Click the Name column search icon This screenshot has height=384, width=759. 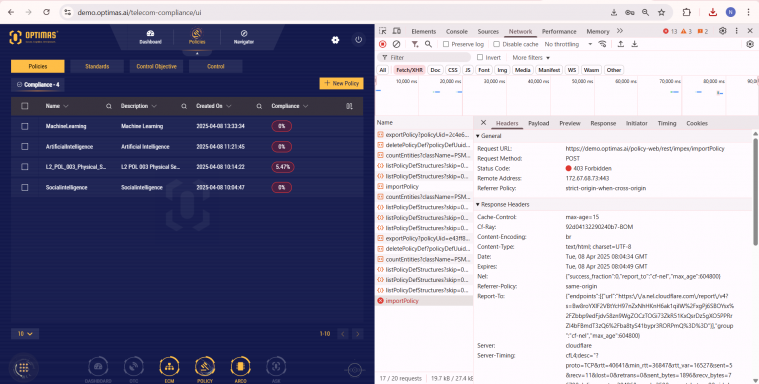click(x=109, y=106)
